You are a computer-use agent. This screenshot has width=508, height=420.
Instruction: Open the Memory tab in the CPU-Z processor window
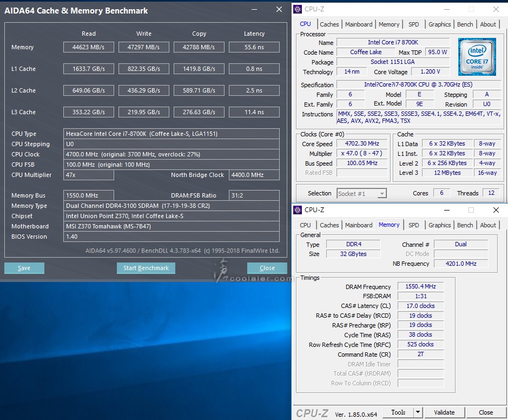click(x=389, y=24)
